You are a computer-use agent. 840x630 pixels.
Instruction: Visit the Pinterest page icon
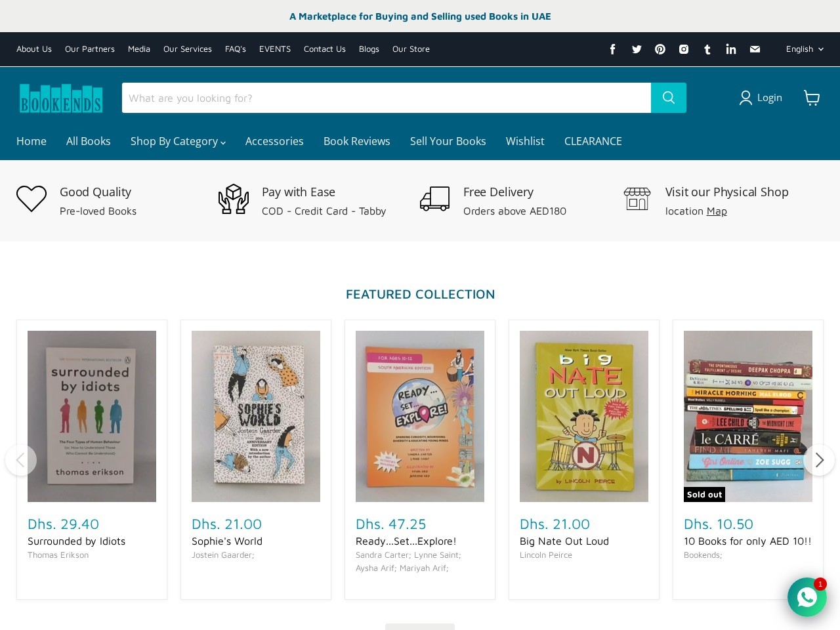click(660, 49)
